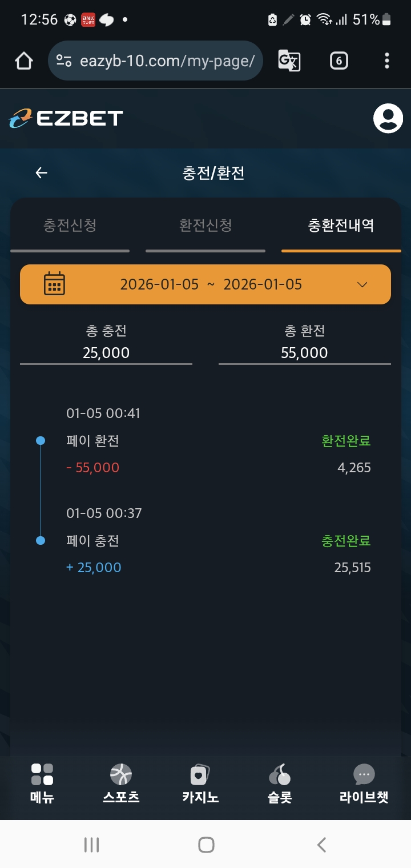The height and width of the screenshot is (868, 411).
Task: Expand the date range chevron
Action: coord(362,284)
